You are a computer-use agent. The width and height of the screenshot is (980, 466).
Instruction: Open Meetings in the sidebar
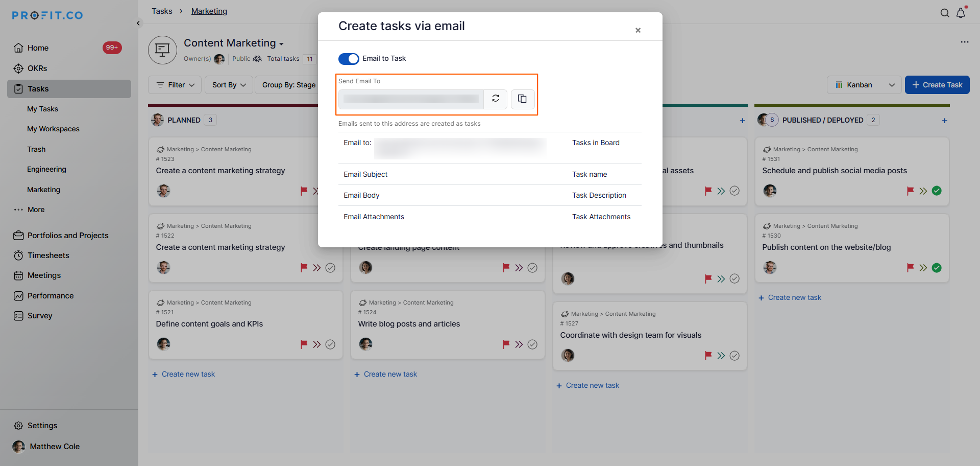pos(37,275)
